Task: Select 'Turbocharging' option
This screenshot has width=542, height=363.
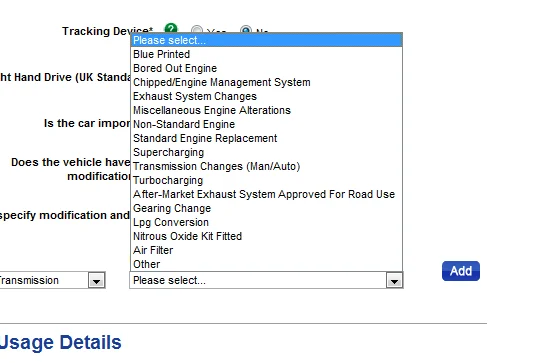Action: click(x=267, y=180)
